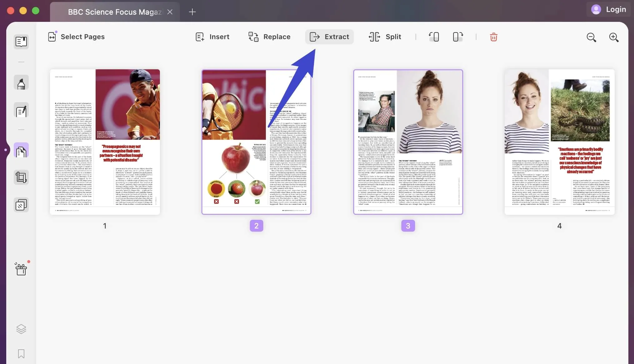
Task: Click the Login button
Action: pyautogui.click(x=609, y=9)
